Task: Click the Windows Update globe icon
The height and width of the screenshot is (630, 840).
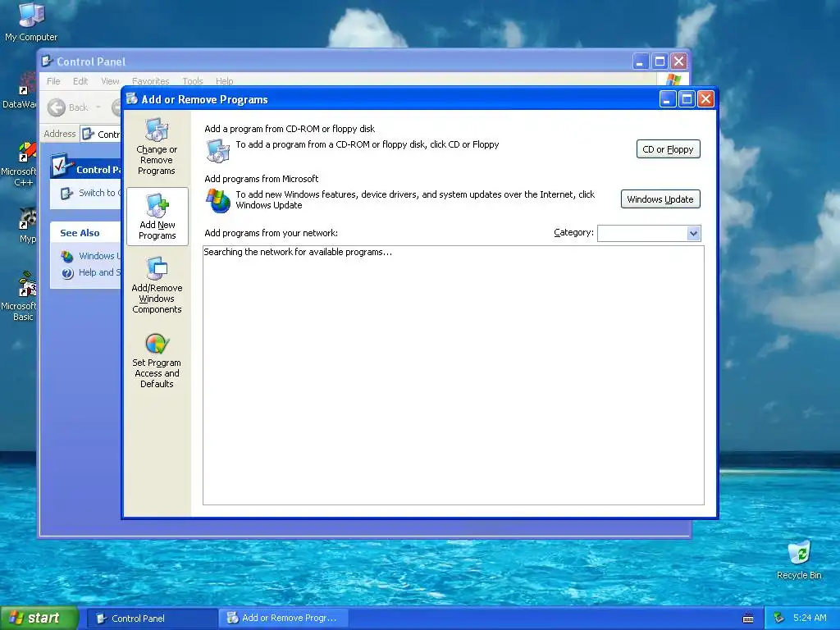Action: point(218,200)
